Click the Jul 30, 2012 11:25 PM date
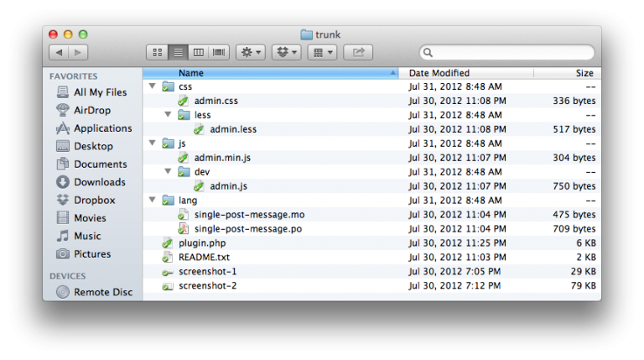The image size is (644, 360). coord(457,243)
